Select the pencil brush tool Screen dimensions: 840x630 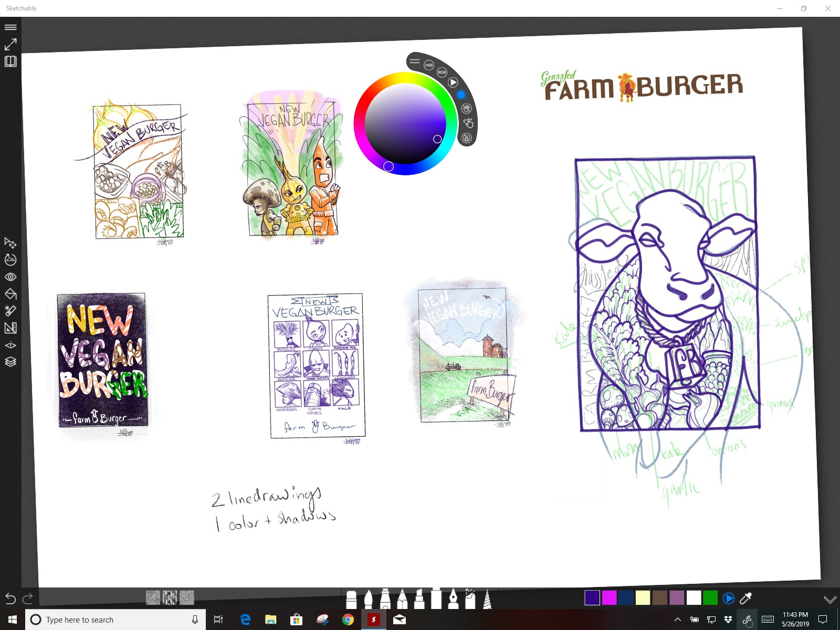point(402,598)
